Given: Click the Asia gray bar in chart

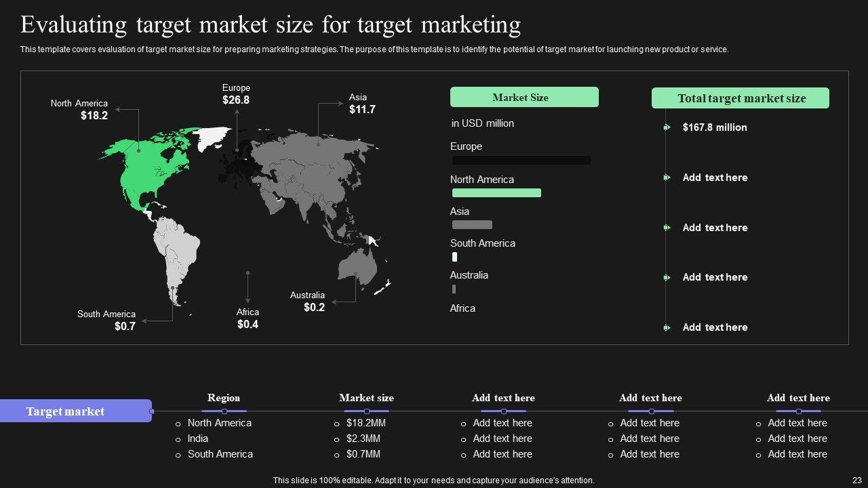Looking at the screenshot, I should pos(472,225).
